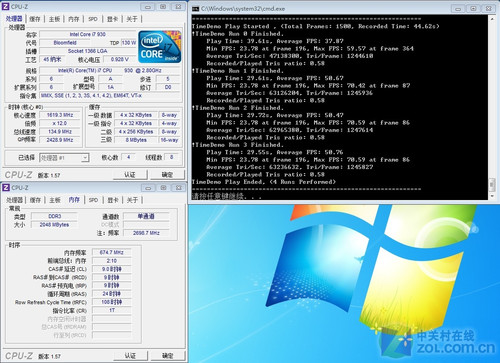The height and width of the screenshot is (363, 500).
Task: Select 显卡 tab in the processor window
Action: coord(113,19)
